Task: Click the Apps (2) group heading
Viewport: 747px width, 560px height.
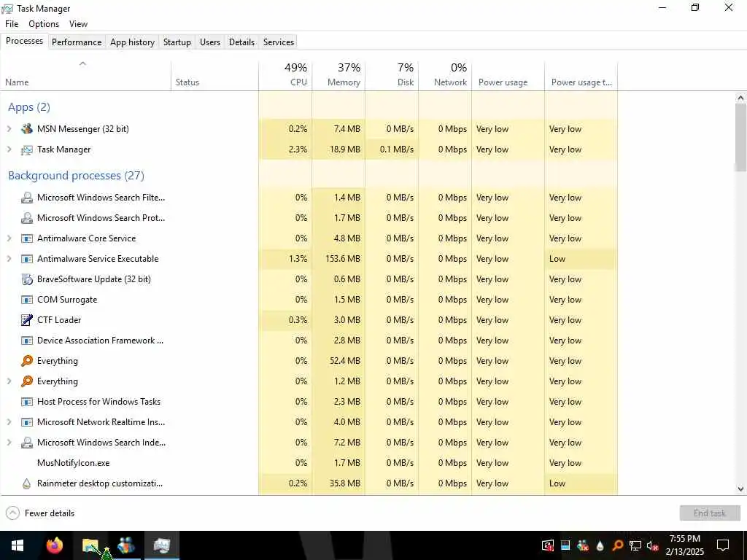Action: (29, 107)
